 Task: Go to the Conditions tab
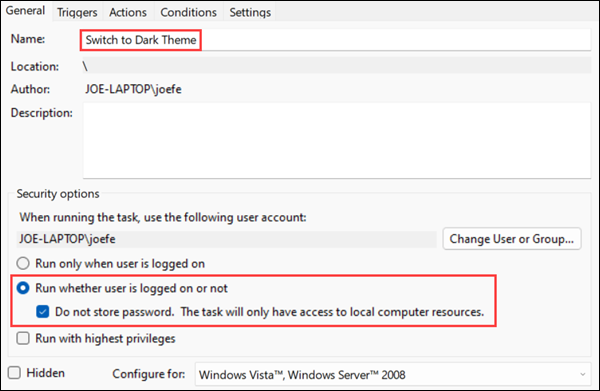point(188,12)
